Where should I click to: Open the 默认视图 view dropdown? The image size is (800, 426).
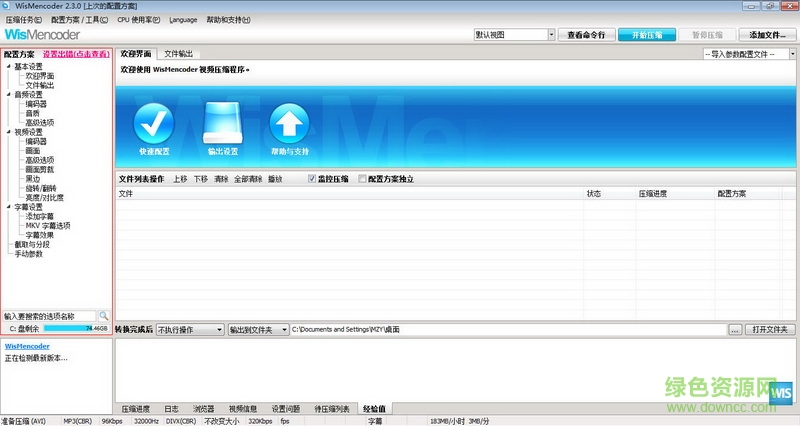pos(514,34)
